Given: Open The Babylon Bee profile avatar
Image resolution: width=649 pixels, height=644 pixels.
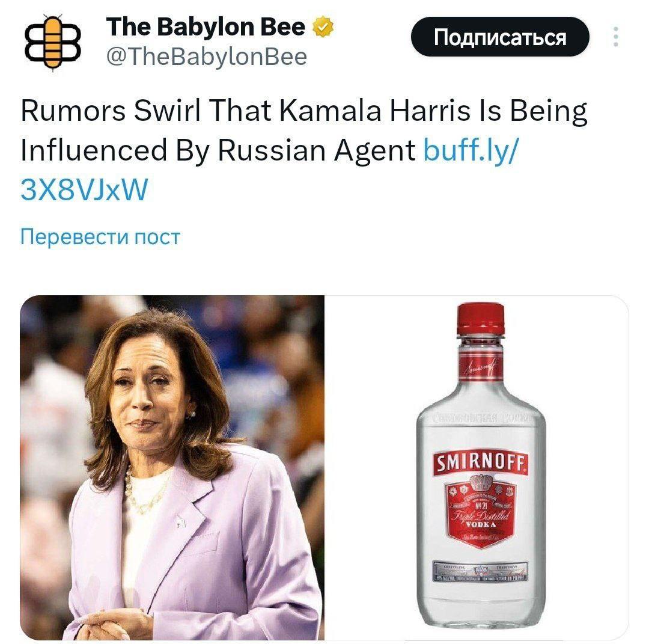Looking at the screenshot, I should pos(52,42).
